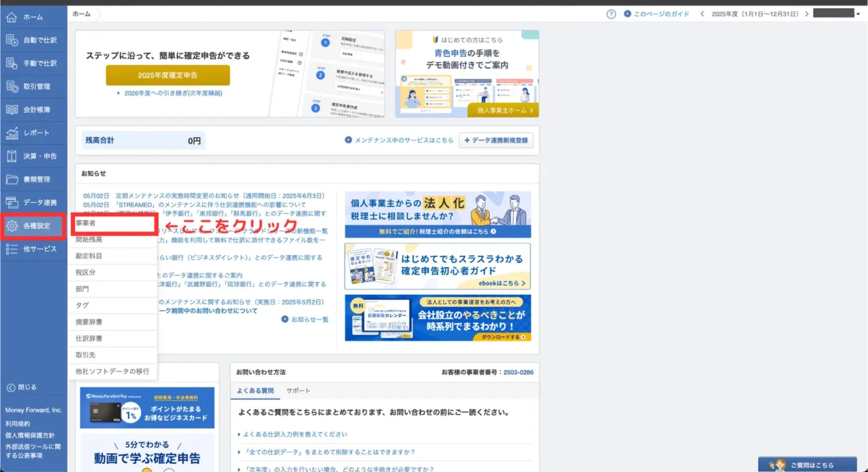The image size is (868, 472).
Task: Open the 自動で仕訳 sidebar icon
Action: point(12,40)
